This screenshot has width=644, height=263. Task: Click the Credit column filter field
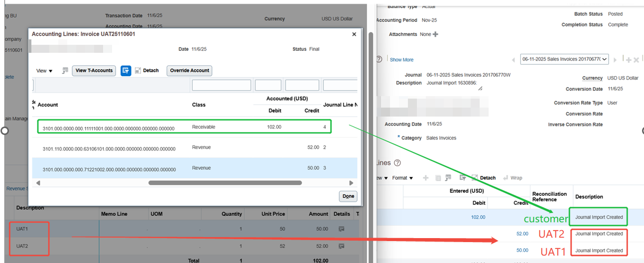pos(302,85)
